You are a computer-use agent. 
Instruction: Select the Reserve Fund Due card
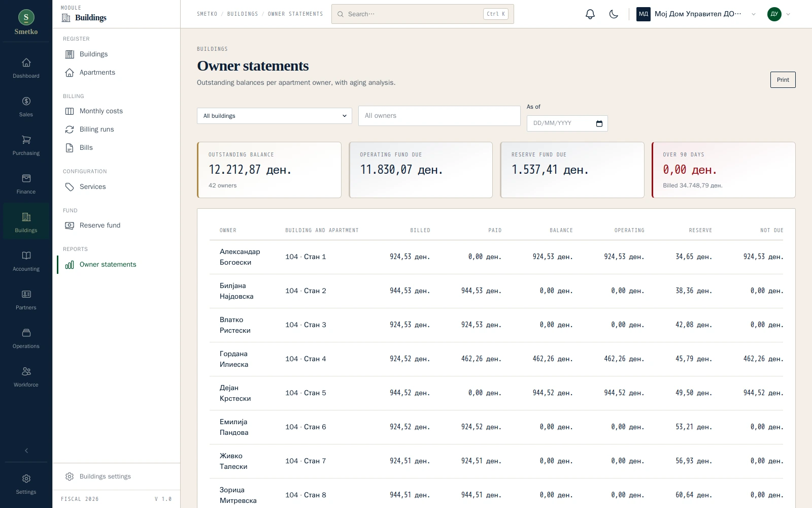click(x=572, y=170)
